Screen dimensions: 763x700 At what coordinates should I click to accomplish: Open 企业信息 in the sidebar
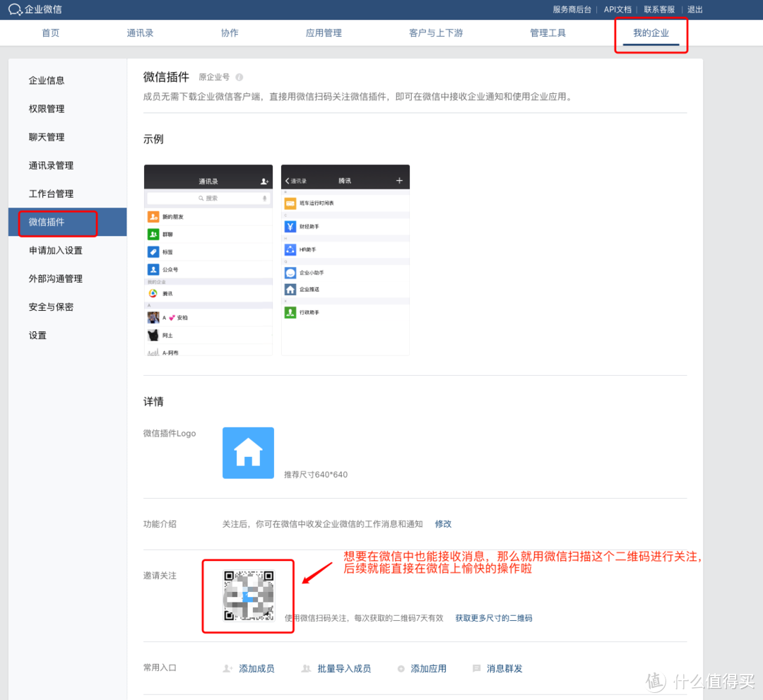47,81
